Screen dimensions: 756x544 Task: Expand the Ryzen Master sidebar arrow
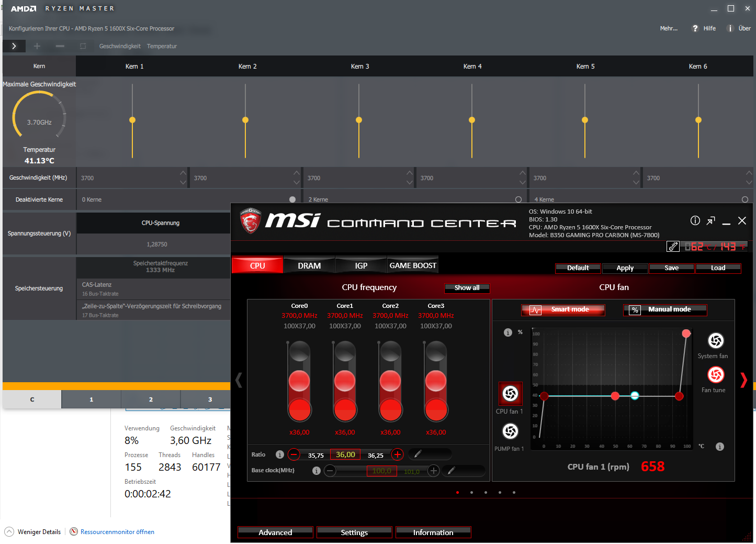(14, 46)
